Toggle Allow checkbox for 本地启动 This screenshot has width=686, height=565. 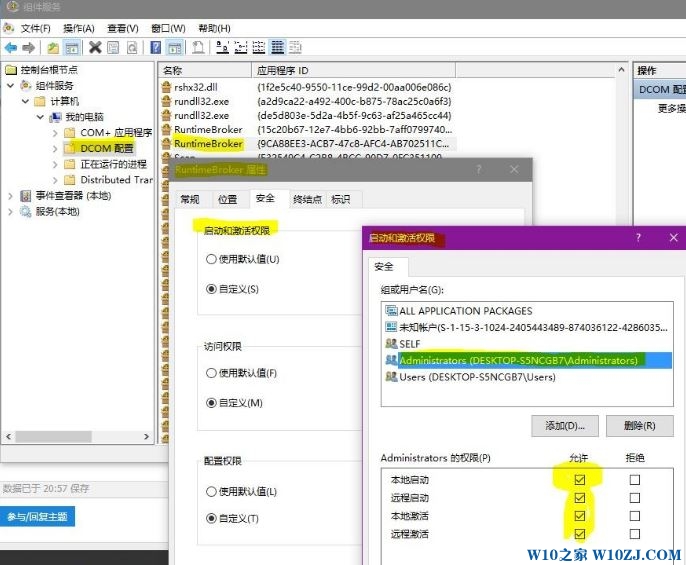(580, 480)
